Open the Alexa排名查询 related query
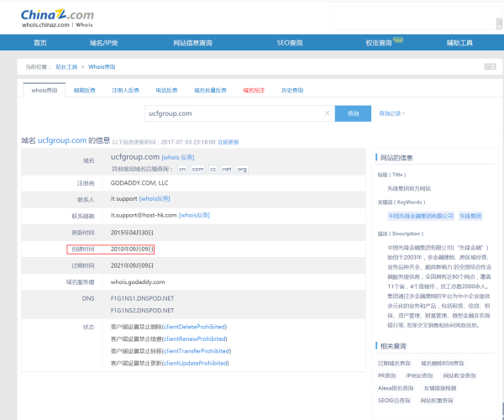 tap(396, 388)
